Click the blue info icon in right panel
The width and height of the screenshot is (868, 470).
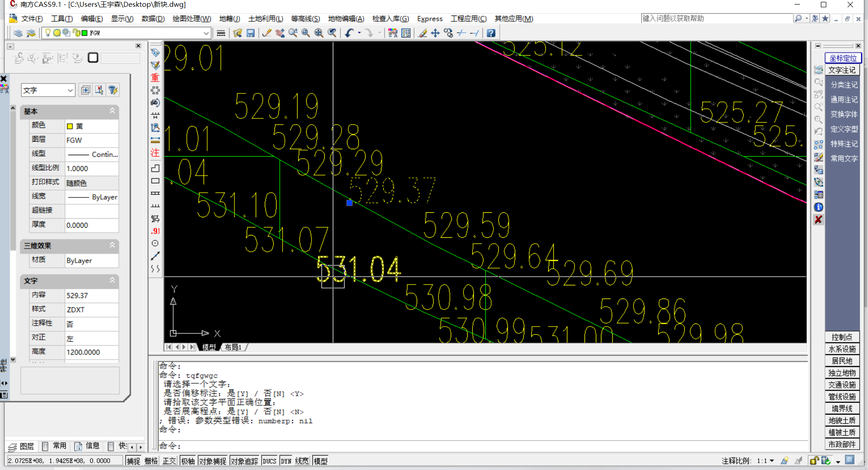point(819,207)
